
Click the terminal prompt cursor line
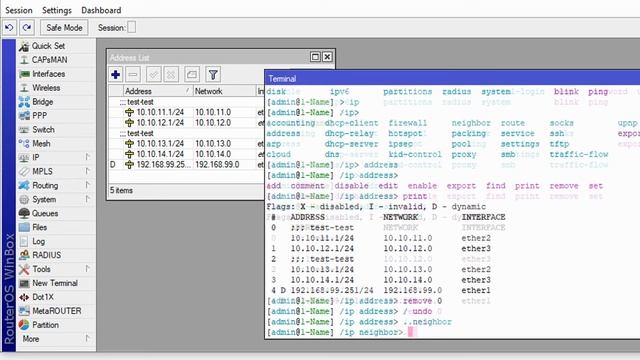[x=452, y=332]
